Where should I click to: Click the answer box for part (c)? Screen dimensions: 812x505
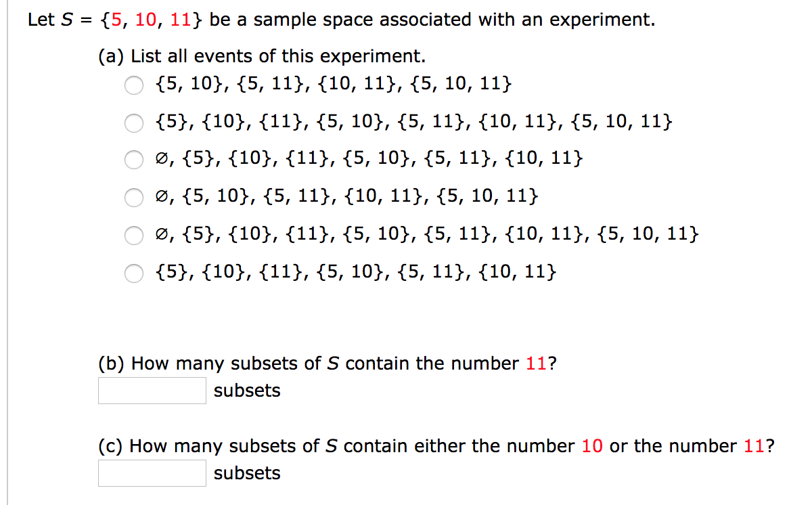152,473
